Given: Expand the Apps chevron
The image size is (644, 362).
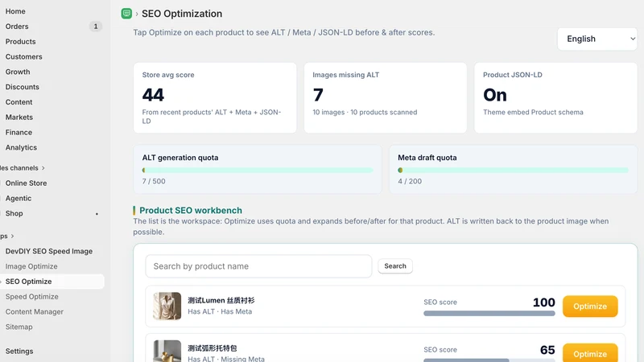Looking at the screenshot, I should pos(12,237).
